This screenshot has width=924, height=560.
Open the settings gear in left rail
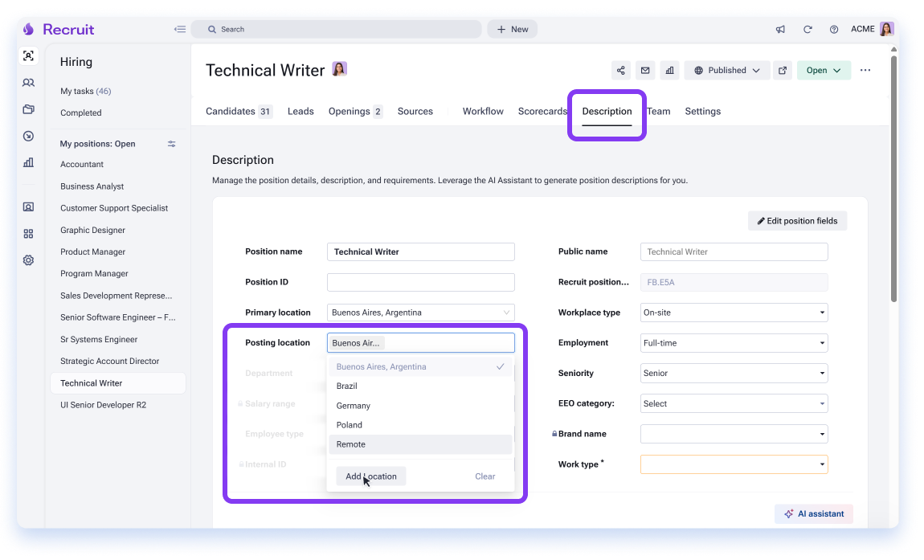[28, 260]
